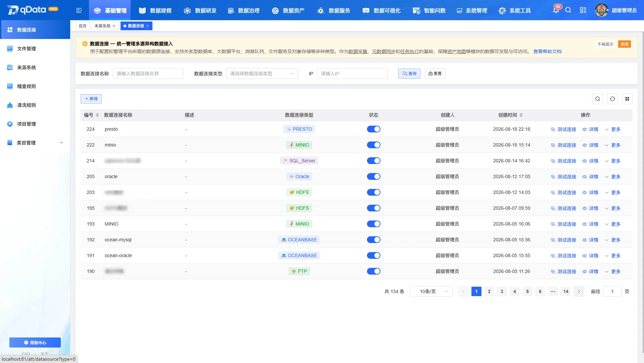Click the 不再展示 button on banner
Image resolution: width=644 pixels, height=363 pixels.
(x=605, y=44)
